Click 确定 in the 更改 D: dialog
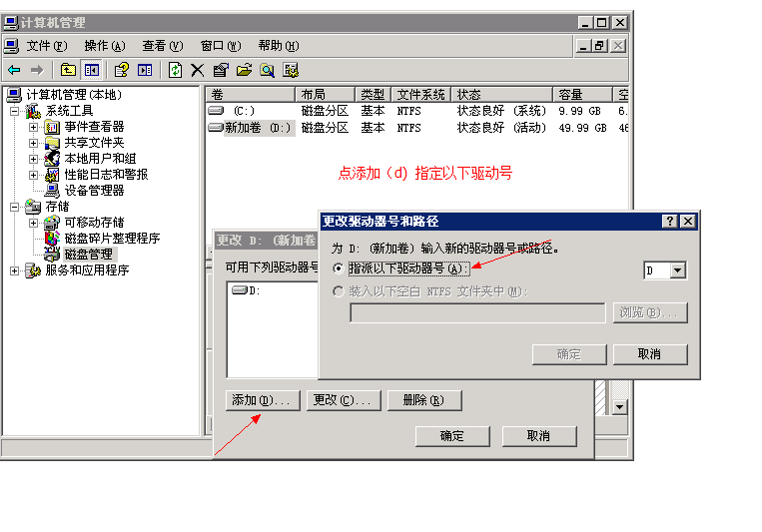This screenshot has height=532, width=762. pos(452,436)
